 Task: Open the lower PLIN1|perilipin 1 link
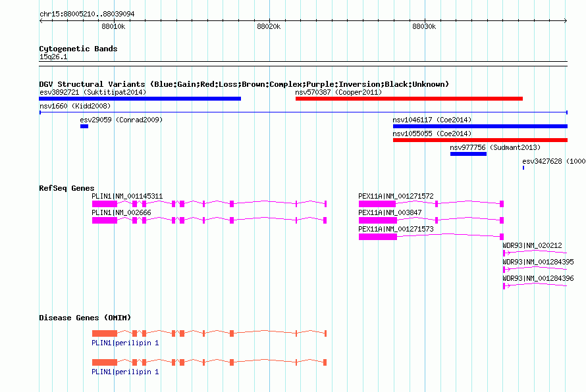point(125,372)
